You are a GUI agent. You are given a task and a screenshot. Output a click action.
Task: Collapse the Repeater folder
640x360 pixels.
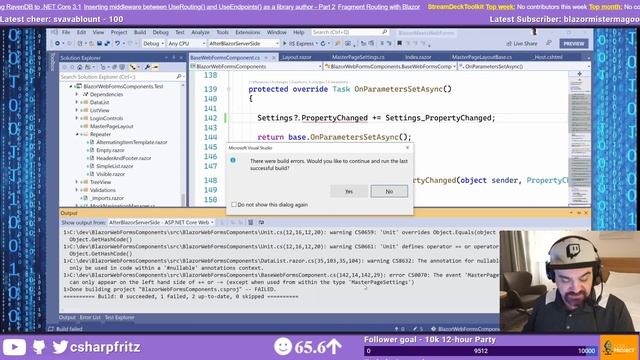(77, 134)
